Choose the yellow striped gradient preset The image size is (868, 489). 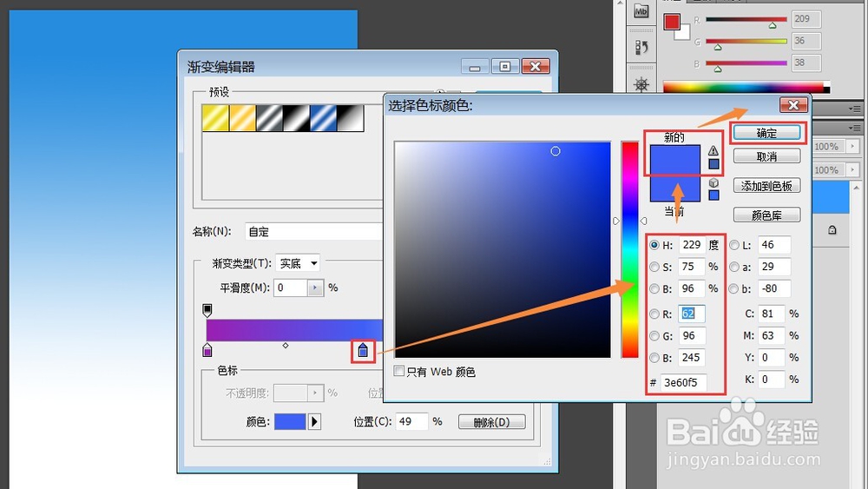pos(215,118)
